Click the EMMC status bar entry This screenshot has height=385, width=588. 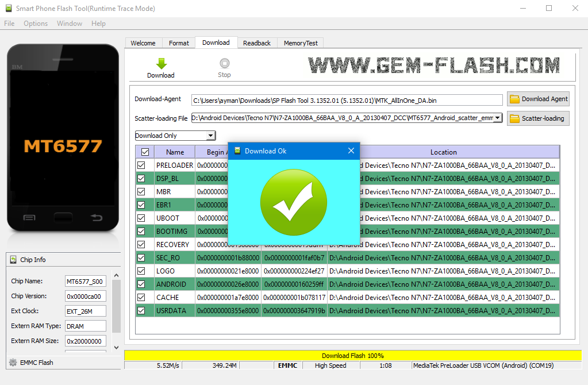click(287, 365)
